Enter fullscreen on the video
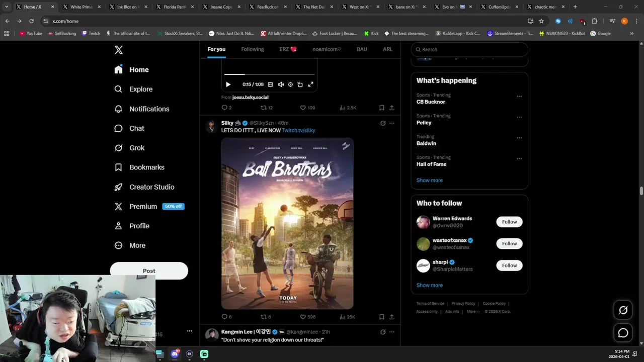Screen dimensions: 644x362 pyautogui.click(x=310, y=84)
